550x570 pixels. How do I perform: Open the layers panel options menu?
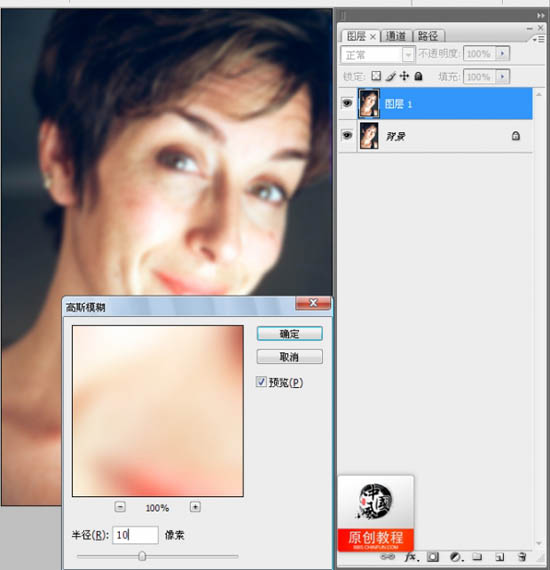click(x=538, y=39)
